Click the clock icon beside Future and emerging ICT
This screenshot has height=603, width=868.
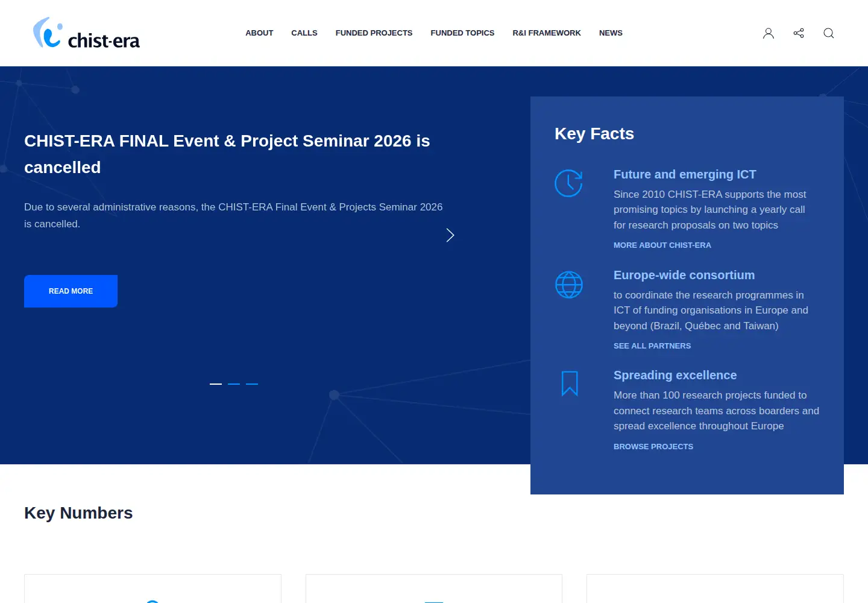click(568, 183)
